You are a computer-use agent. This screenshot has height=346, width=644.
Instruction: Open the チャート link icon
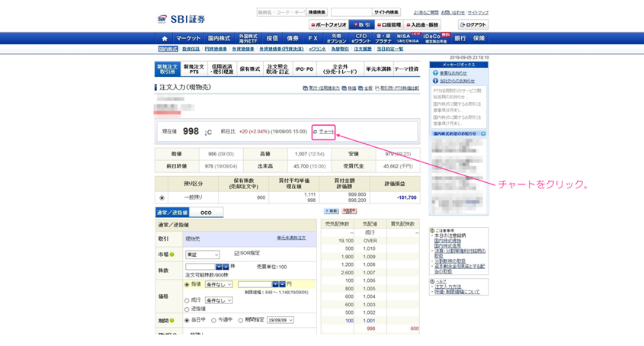[316, 132]
